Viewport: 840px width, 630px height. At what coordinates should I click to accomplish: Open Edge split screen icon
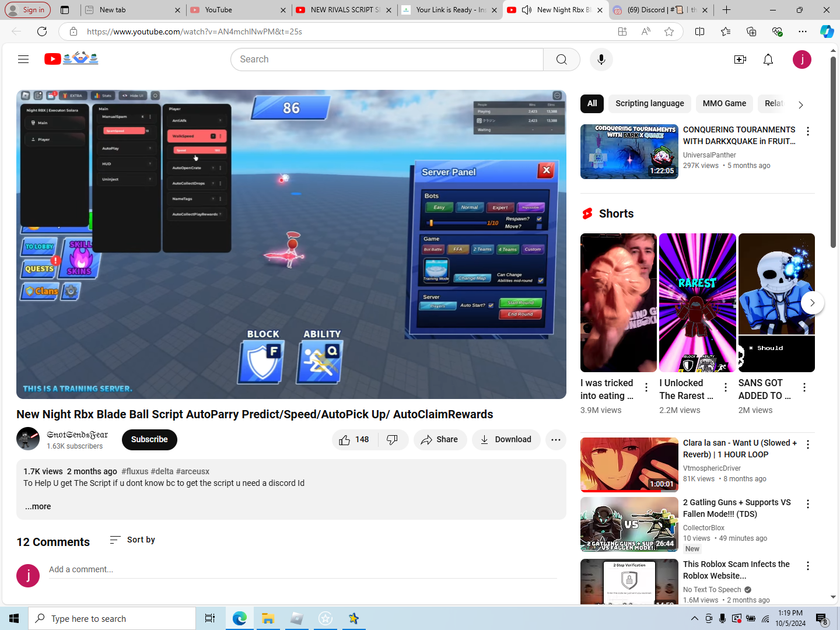click(700, 32)
